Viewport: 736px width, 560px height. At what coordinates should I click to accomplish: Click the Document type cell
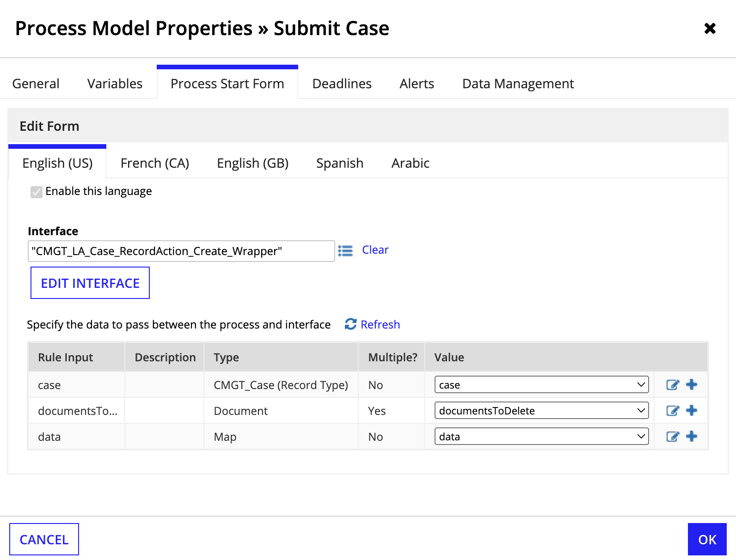pyautogui.click(x=281, y=411)
